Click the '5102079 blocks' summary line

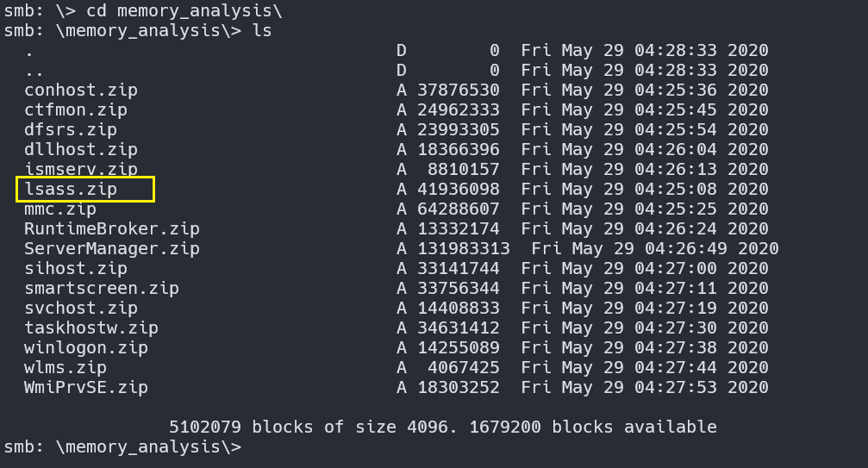click(442, 427)
